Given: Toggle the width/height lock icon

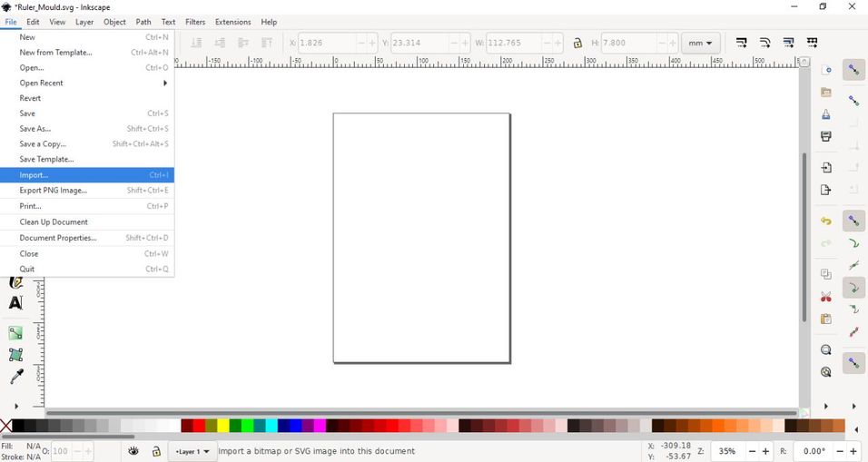Looking at the screenshot, I should pyautogui.click(x=577, y=43).
